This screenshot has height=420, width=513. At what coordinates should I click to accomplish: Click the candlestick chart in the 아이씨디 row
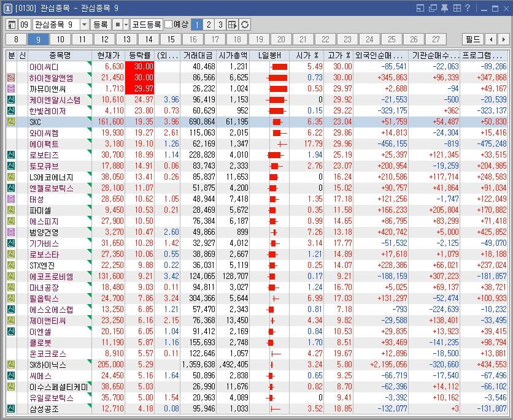[279, 67]
